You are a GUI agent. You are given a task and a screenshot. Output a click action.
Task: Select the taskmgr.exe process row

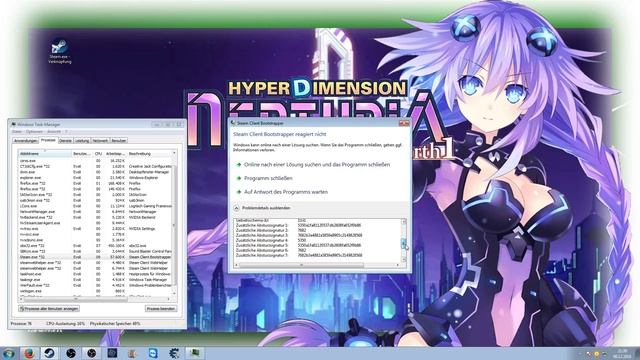(x=95, y=280)
